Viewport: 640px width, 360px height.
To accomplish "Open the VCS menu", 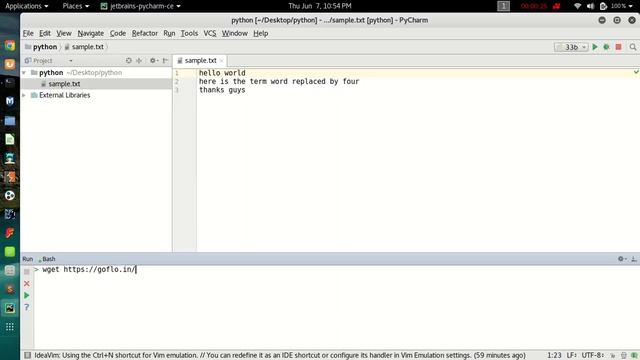I will [x=210, y=33].
